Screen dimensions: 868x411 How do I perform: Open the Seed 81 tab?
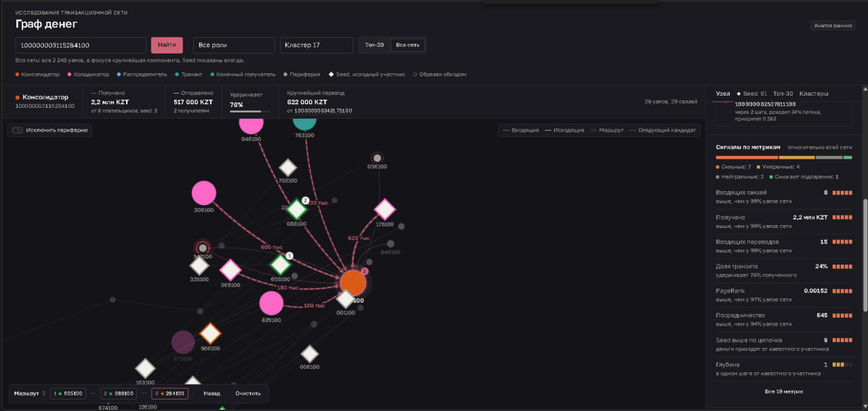752,94
